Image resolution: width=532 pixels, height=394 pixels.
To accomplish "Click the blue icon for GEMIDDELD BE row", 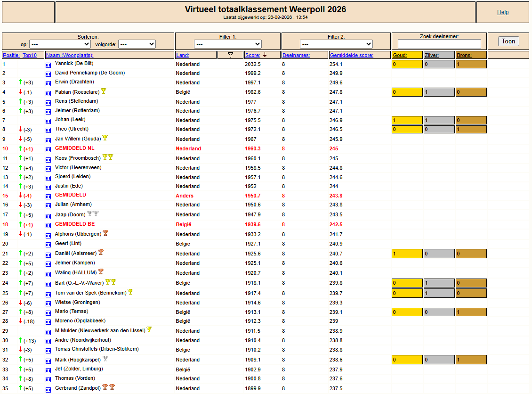I will click(x=48, y=226).
